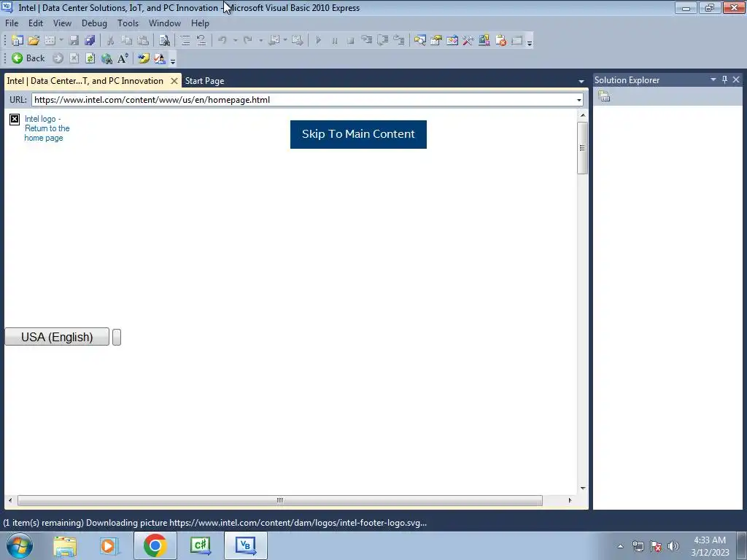Open the Undo history dropdown arrow
Screen dimensions: 747x560
click(x=235, y=41)
